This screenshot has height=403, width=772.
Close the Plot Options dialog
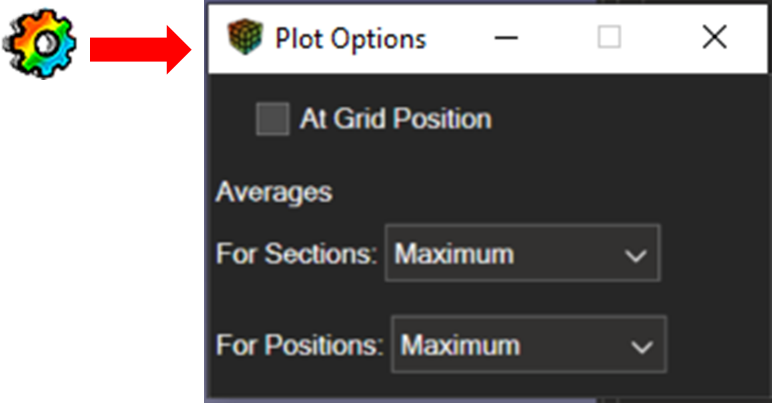[x=714, y=38]
